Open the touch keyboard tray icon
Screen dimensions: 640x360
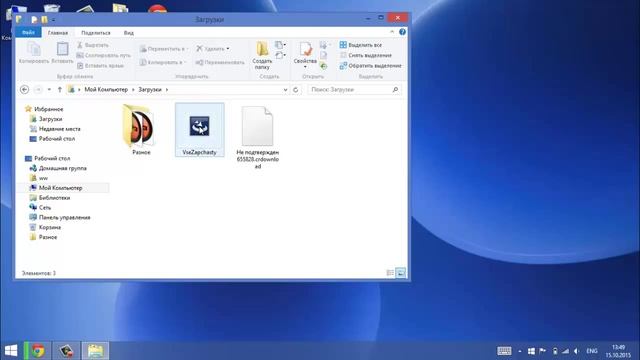(504, 351)
